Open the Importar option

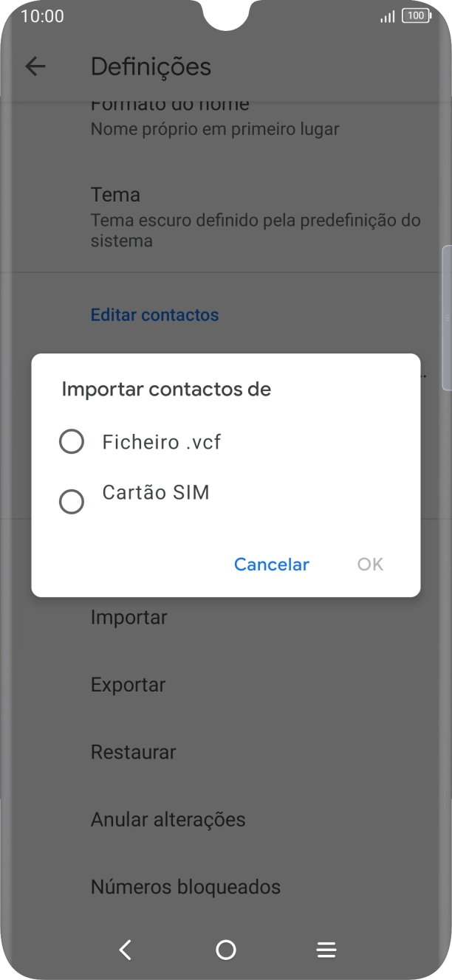pyautogui.click(x=129, y=617)
